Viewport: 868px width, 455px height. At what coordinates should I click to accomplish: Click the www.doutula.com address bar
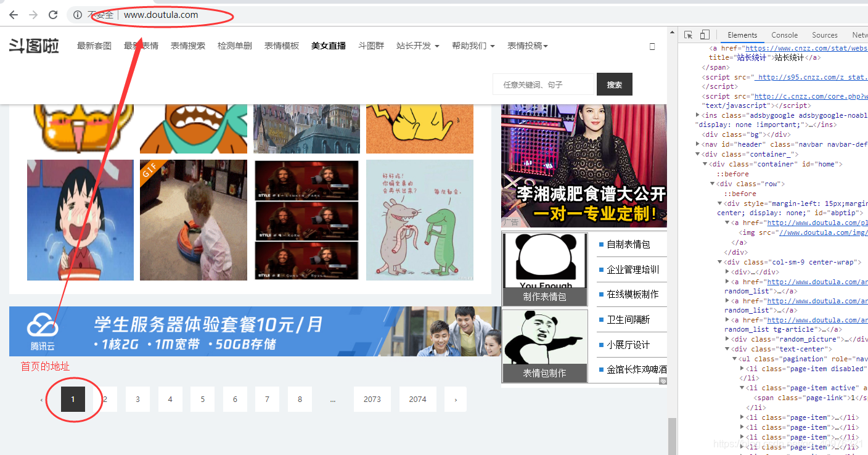click(161, 15)
